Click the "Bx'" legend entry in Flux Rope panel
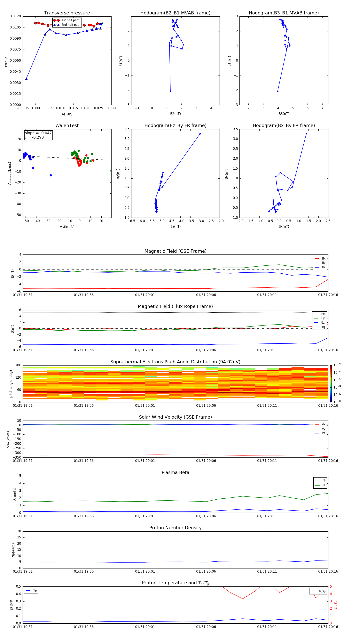Image resolution: width=351 pixels, height=644 pixels. click(320, 314)
